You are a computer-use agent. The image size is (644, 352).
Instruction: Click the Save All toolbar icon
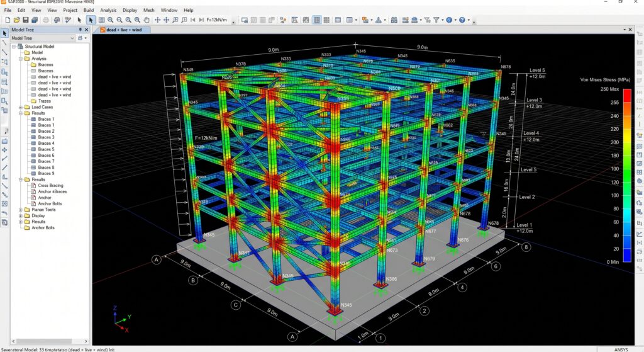(x=35, y=20)
